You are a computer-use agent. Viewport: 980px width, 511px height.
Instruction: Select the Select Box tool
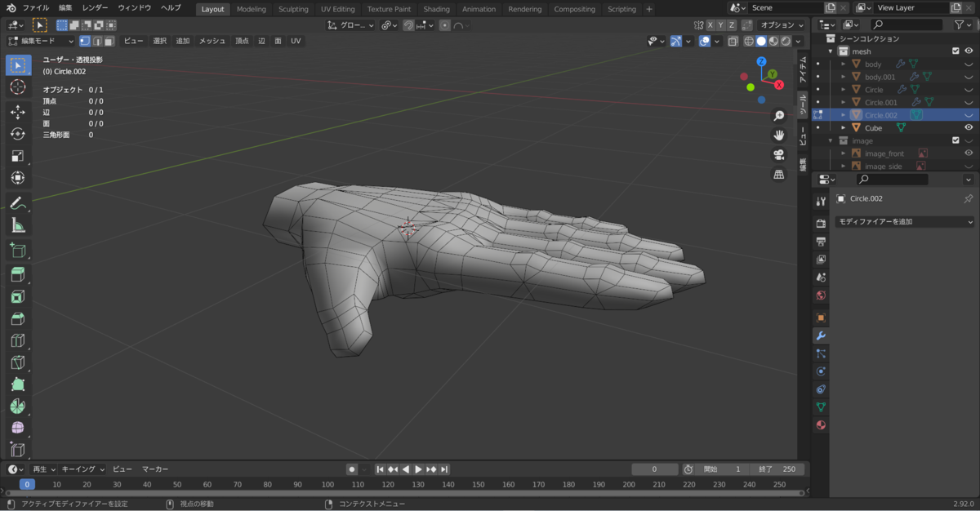(18, 65)
